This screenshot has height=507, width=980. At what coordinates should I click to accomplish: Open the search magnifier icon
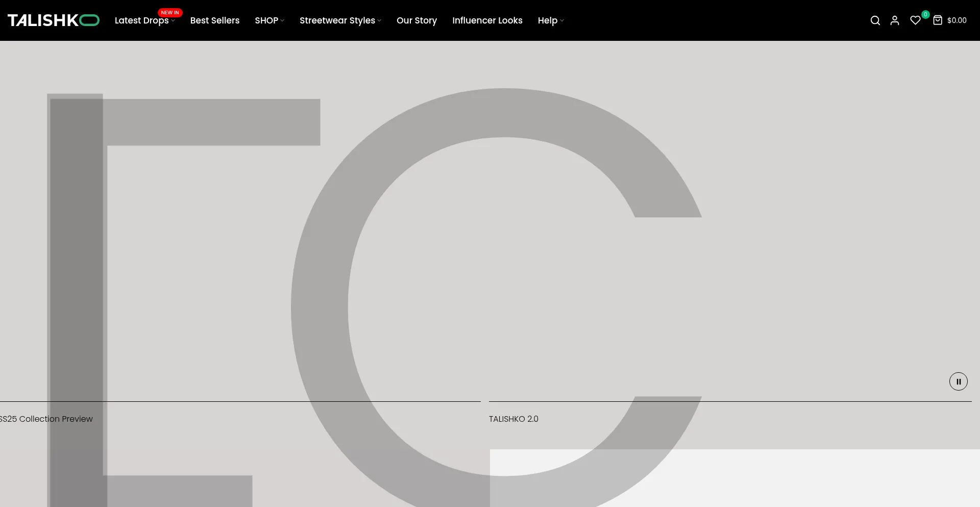coord(875,20)
